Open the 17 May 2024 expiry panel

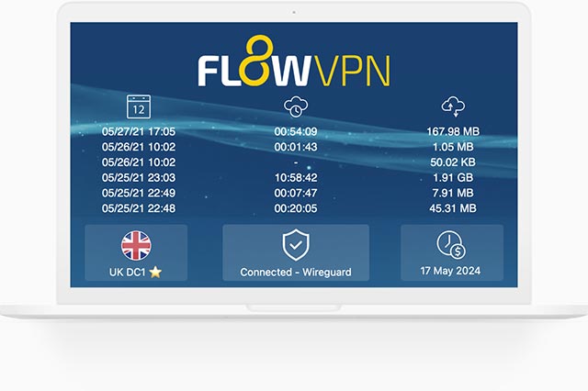452,252
